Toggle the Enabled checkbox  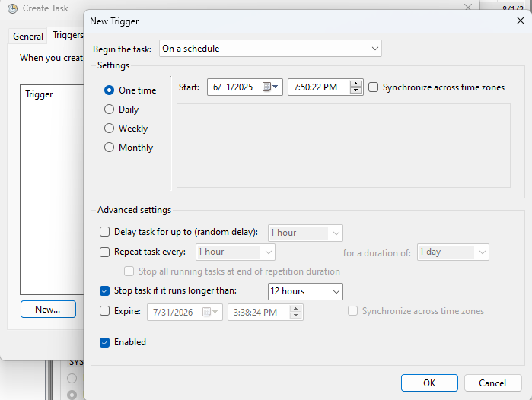104,342
